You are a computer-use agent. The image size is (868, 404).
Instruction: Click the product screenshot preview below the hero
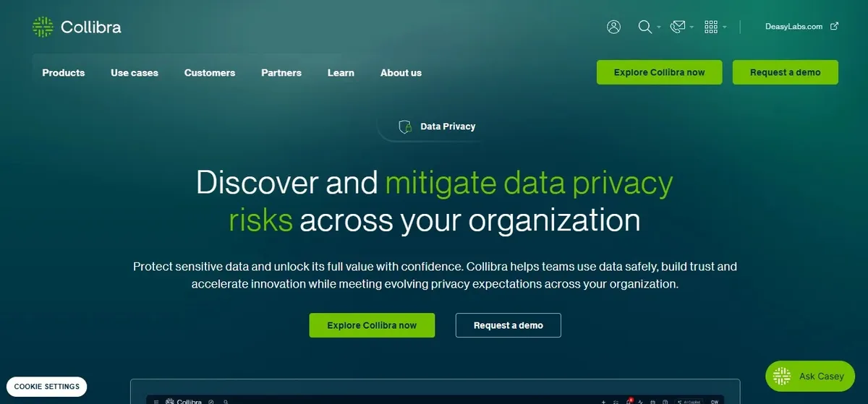pyautogui.click(x=435, y=392)
